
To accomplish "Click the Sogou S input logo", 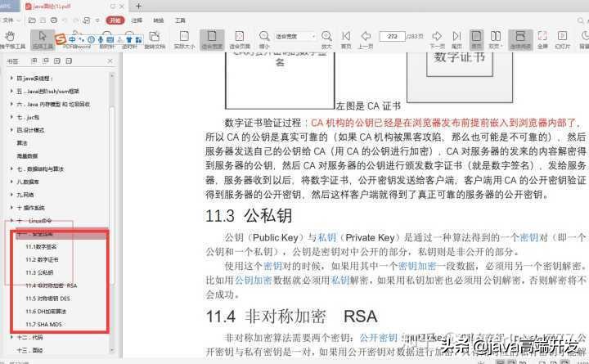I will point(60,39).
